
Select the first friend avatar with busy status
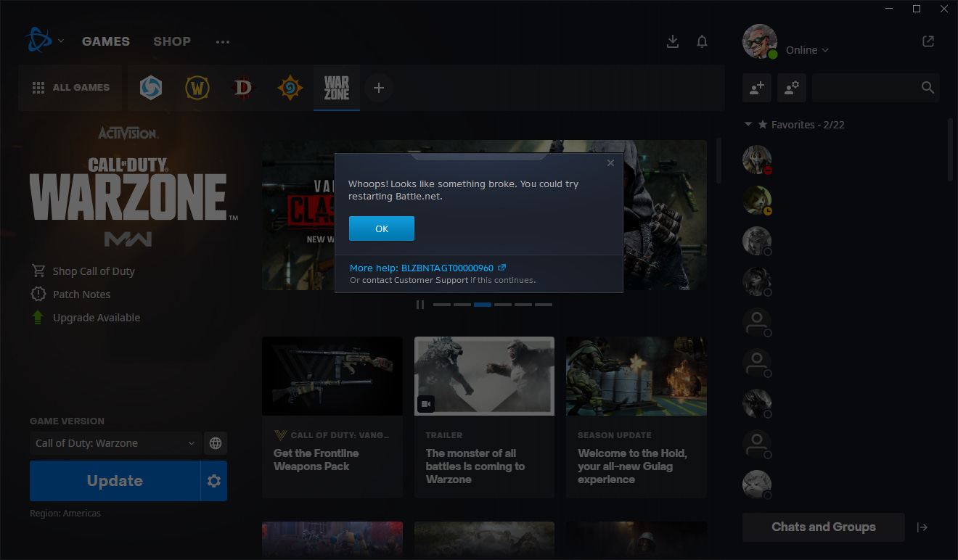757,160
